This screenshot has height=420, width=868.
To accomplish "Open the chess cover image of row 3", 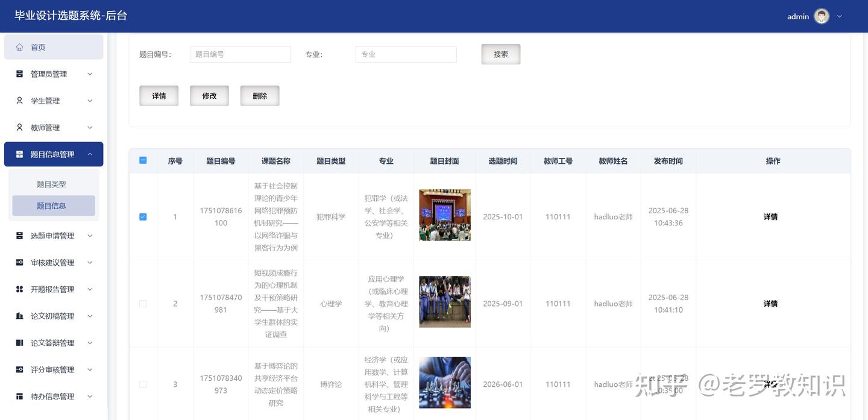I will pos(445,383).
